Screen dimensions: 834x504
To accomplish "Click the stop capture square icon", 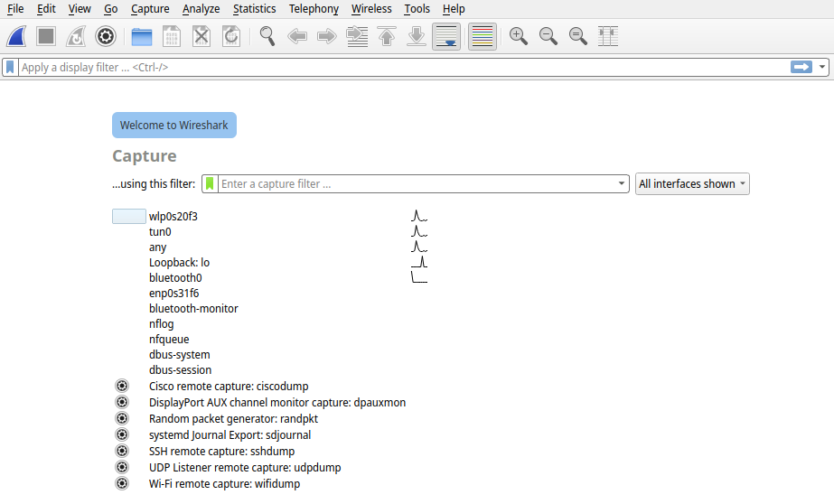I will [x=46, y=36].
